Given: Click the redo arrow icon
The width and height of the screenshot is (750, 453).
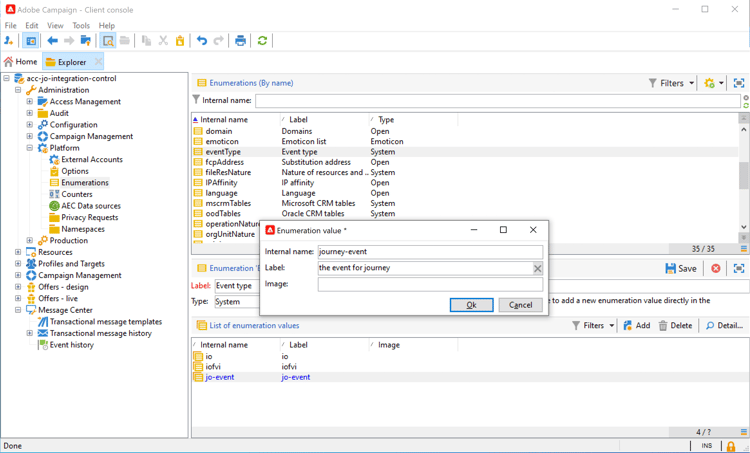Looking at the screenshot, I should [219, 41].
